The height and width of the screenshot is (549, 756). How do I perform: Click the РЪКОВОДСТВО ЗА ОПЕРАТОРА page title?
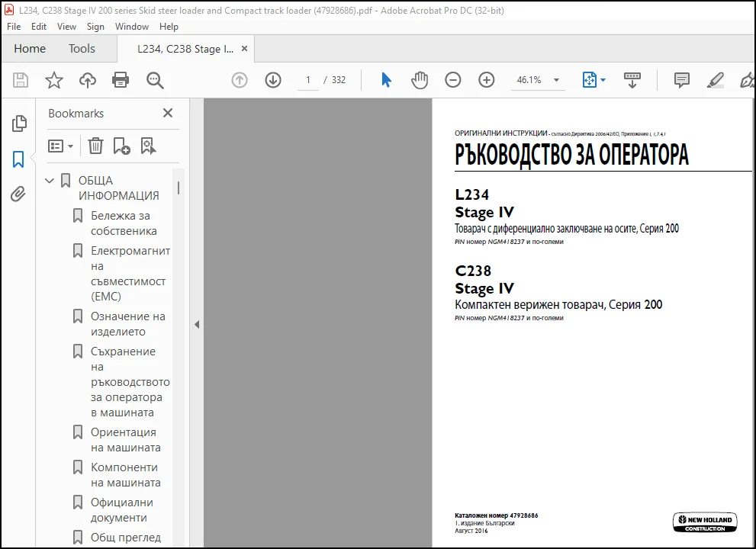tap(572, 156)
